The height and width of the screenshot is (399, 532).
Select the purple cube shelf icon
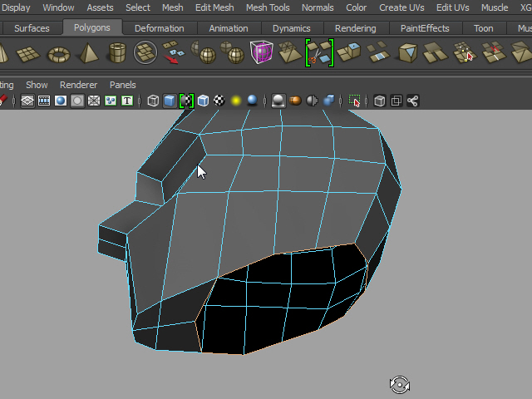[x=261, y=54]
